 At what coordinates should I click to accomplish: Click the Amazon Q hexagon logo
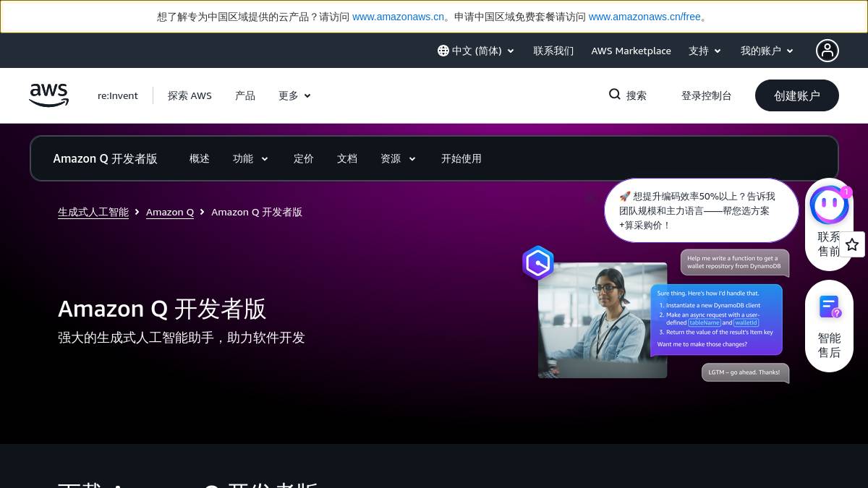pos(538,263)
